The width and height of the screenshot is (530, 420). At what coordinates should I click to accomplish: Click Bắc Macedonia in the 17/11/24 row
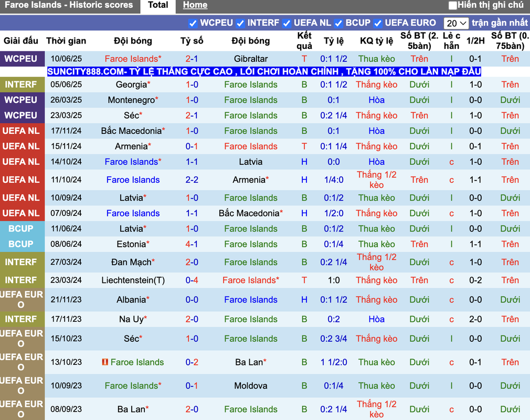(133, 131)
